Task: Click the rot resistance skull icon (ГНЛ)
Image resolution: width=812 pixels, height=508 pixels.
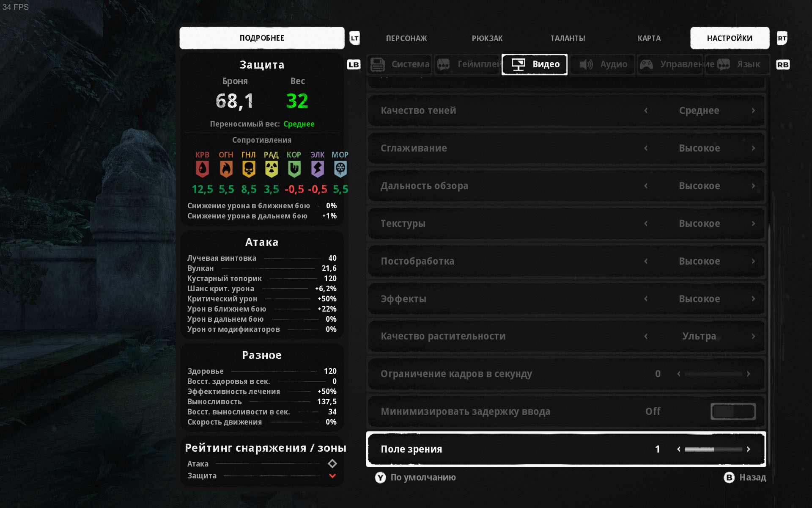Action: pos(249,169)
